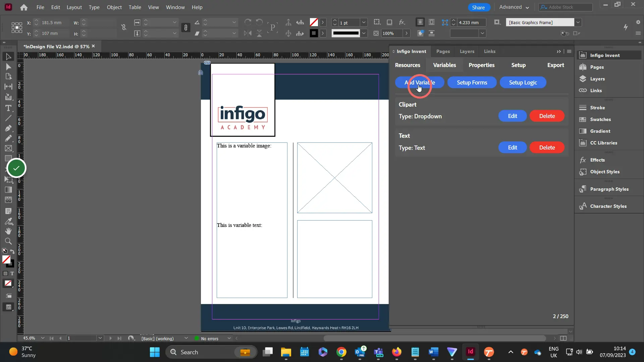The image size is (644, 362).
Task: Toggle constrain proportions link icon
Action: pyautogui.click(x=124, y=27)
